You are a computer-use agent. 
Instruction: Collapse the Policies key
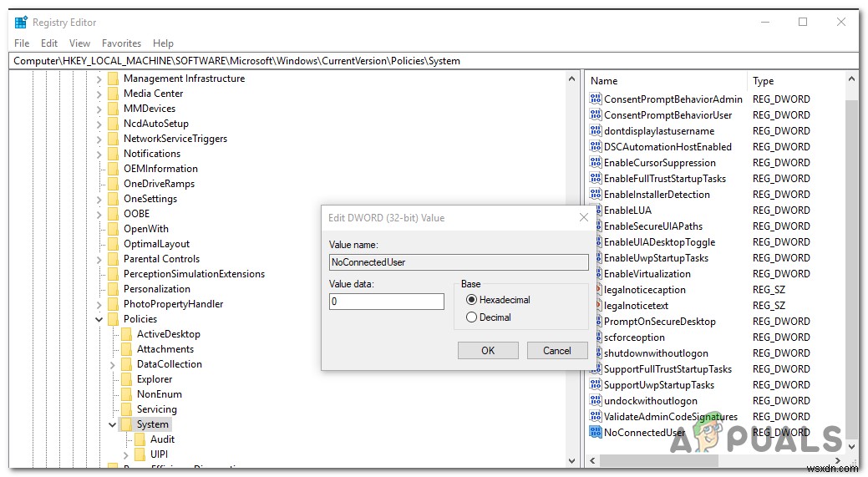pos(99,319)
